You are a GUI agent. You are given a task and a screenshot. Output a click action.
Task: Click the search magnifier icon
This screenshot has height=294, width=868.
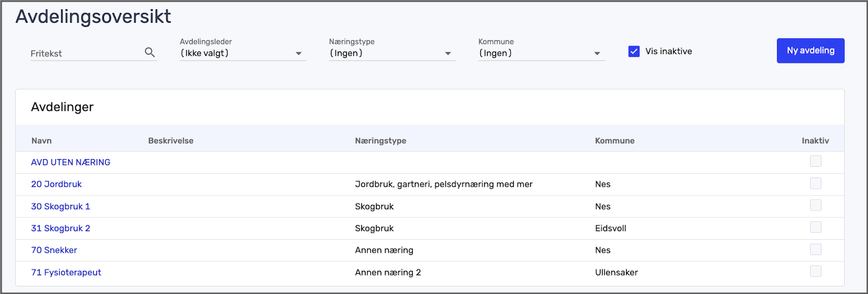tap(150, 53)
